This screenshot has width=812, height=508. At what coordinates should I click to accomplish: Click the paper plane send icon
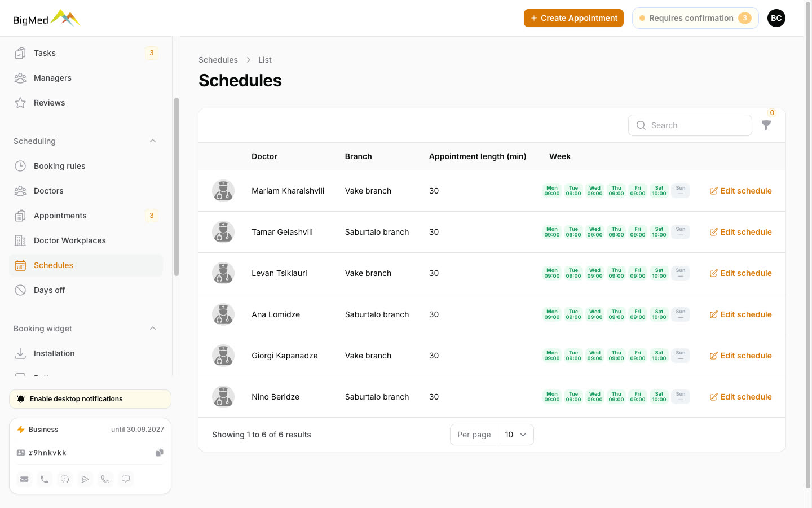coord(85,479)
